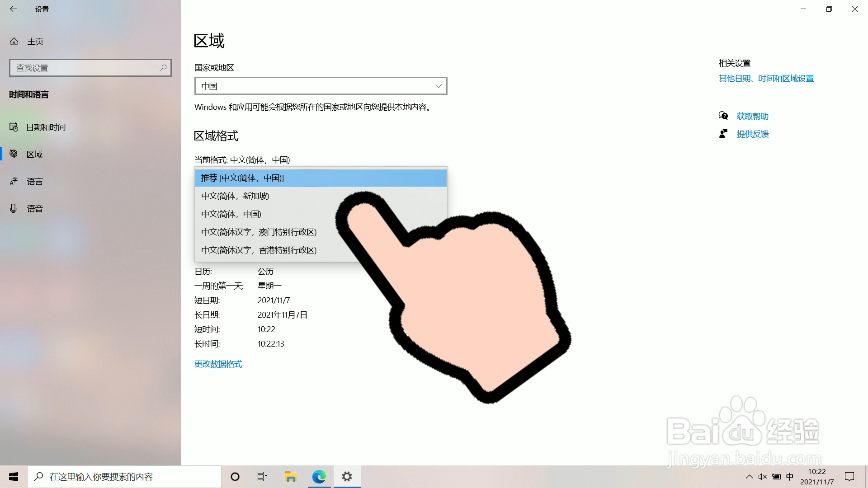Open the Windows Start menu

click(x=14, y=477)
